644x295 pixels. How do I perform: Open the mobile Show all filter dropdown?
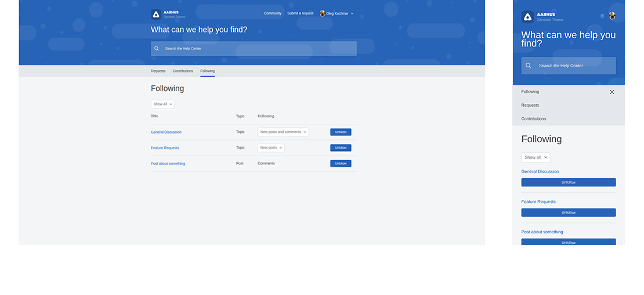pyautogui.click(x=535, y=157)
